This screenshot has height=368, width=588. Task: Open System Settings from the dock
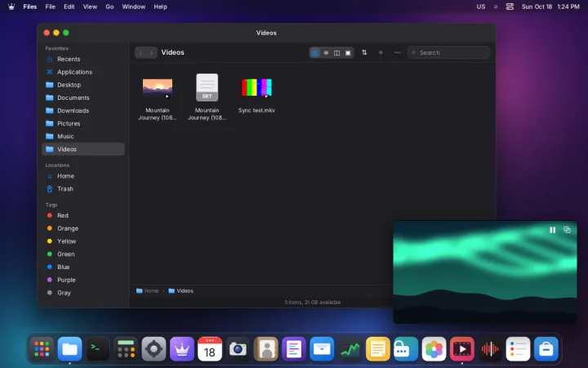coord(154,349)
